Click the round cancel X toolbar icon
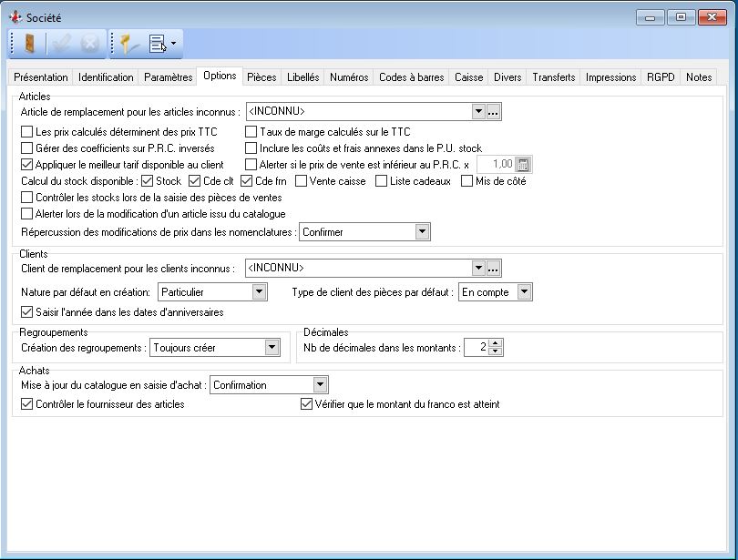This screenshot has height=560, width=738. pos(90,43)
